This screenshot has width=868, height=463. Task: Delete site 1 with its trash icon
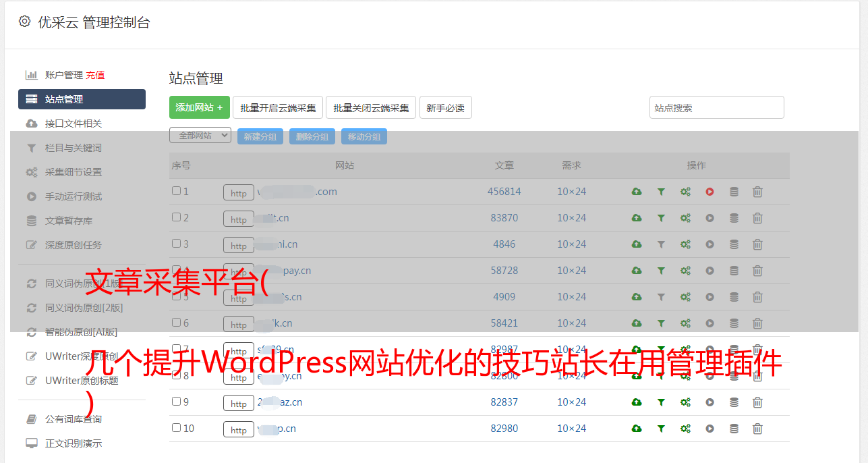click(757, 192)
